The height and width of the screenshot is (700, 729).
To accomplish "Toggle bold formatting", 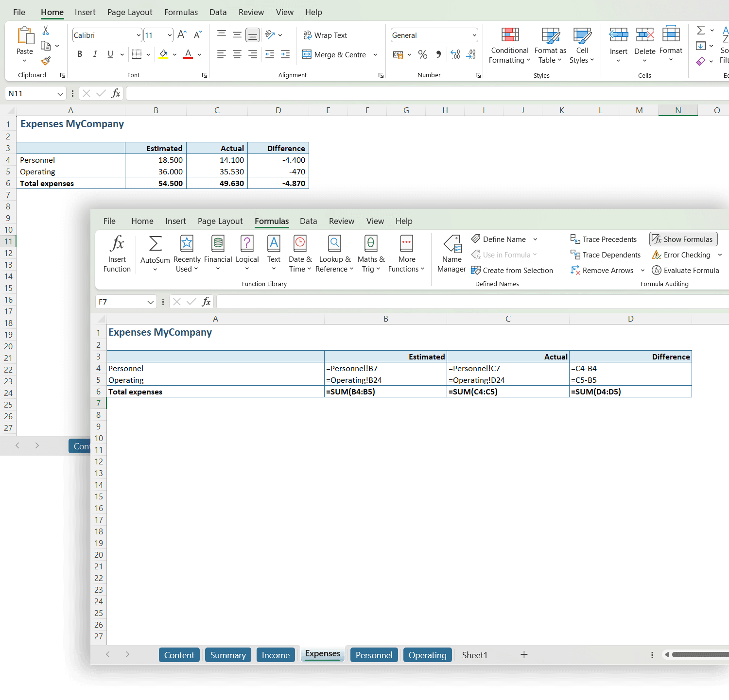I will [x=80, y=54].
